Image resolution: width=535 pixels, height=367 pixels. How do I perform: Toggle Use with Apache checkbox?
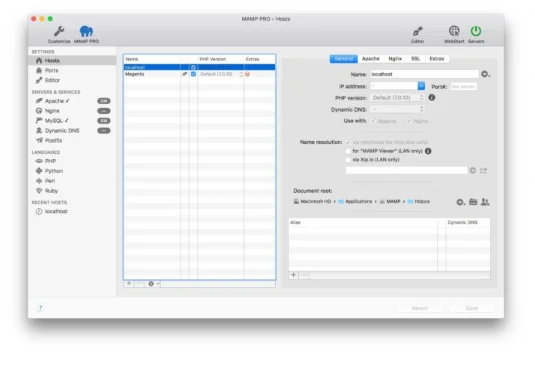pyautogui.click(x=374, y=121)
